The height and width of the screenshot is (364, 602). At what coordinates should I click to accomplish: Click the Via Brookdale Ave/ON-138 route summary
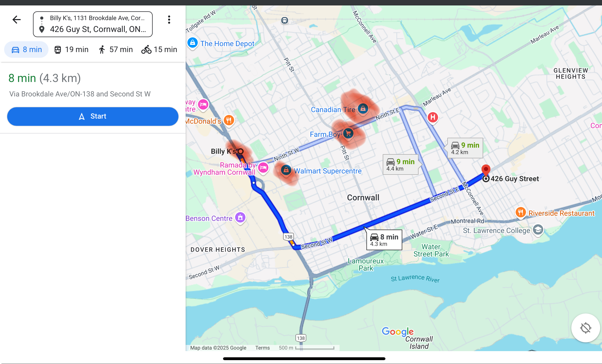(x=80, y=94)
